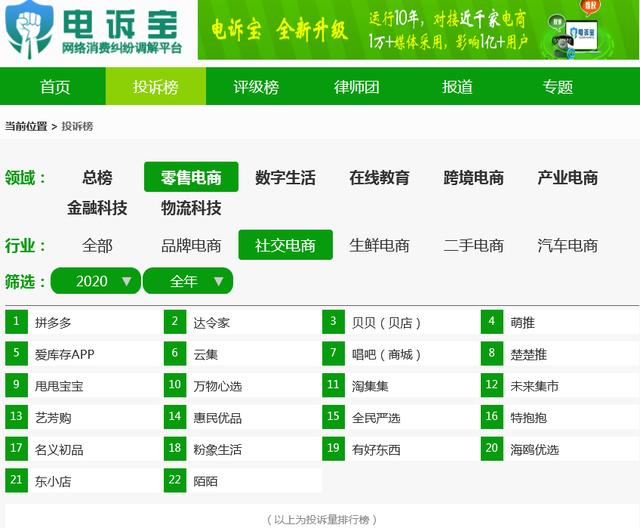The height and width of the screenshot is (528, 640).
Task: Open the 律师团 tab
Action: [x=356, y=87]
